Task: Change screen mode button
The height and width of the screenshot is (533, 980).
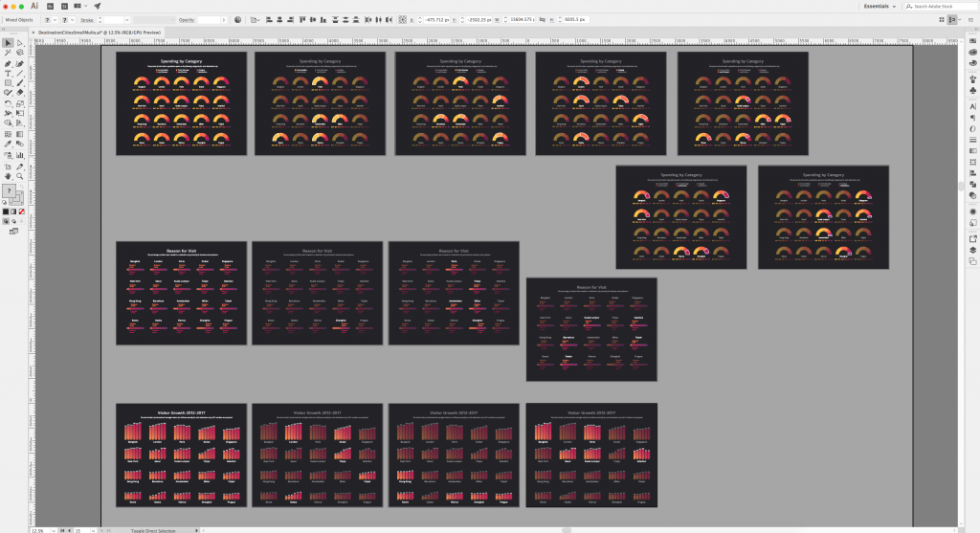Action: click(13, 231)
